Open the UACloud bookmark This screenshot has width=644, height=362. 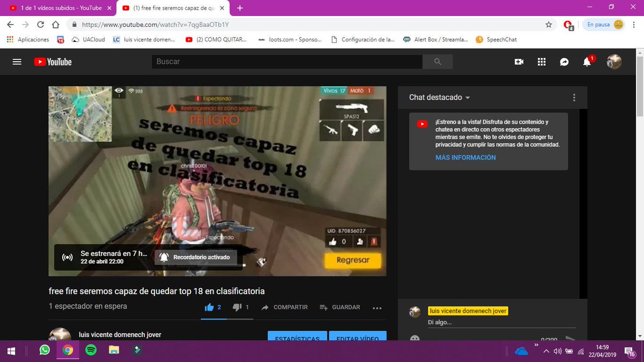(x=88, y=40)
